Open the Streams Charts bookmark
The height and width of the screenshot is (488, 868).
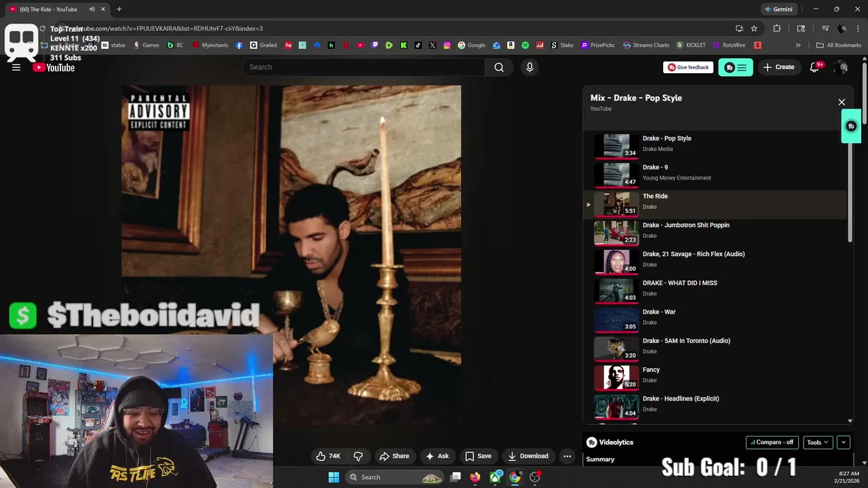pyautogui.click(x=647, y=45)
